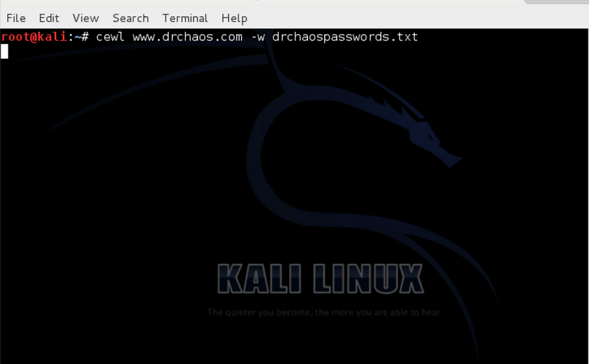
Task: Click the root@kali prompt text
Action: 34,37
